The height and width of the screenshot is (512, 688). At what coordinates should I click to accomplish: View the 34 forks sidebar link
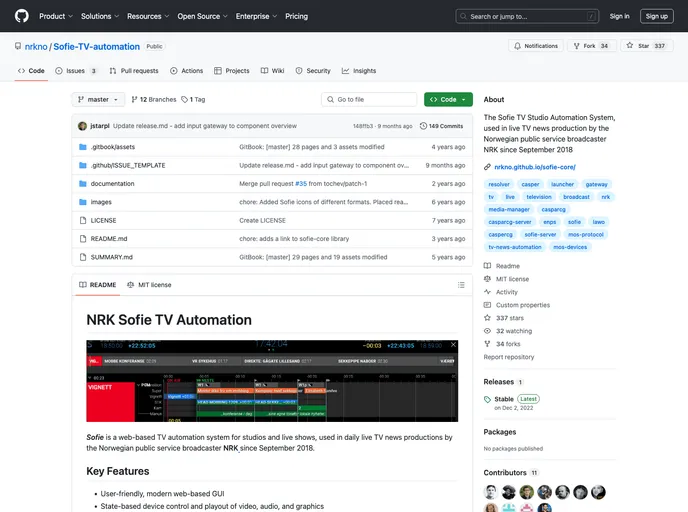pyautogui.click(x=502, y=344)
